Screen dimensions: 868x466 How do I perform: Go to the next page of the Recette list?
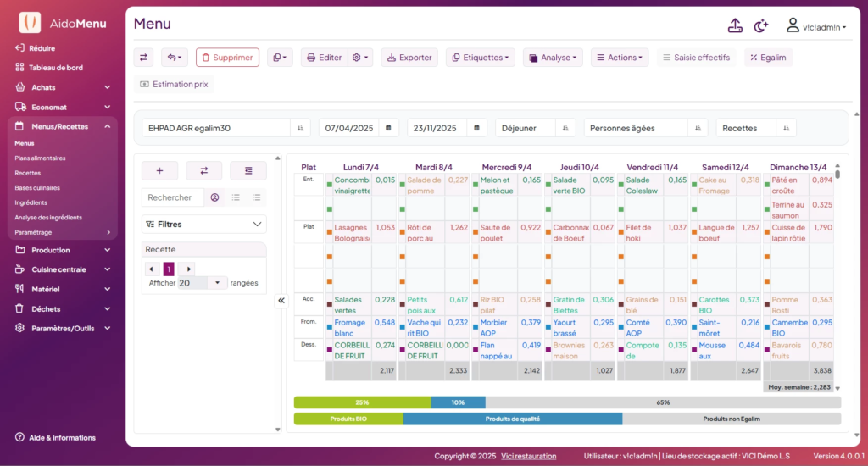(188, 269)
